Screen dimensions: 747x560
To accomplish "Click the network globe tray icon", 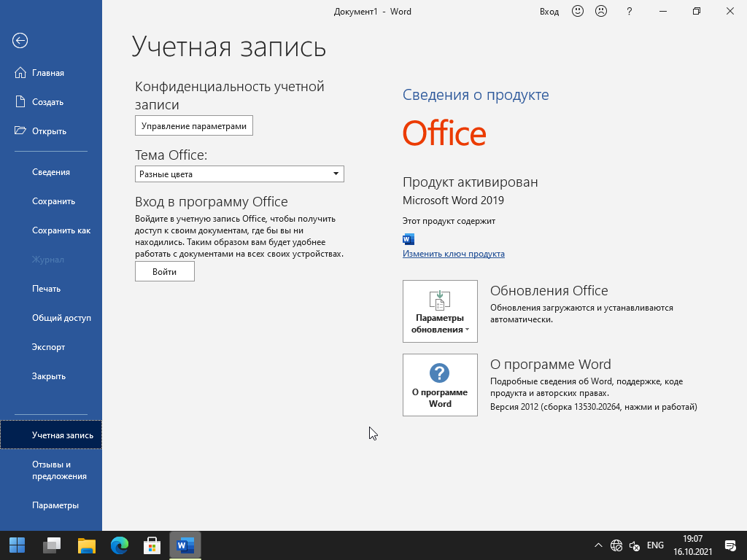I will point(616,545).
